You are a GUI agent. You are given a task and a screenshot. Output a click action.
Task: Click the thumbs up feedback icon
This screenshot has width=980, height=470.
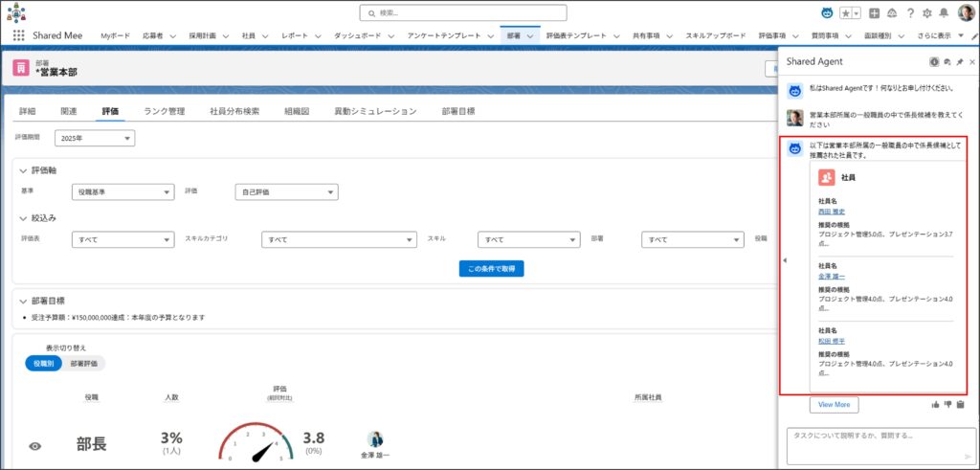tap(935, 405)
